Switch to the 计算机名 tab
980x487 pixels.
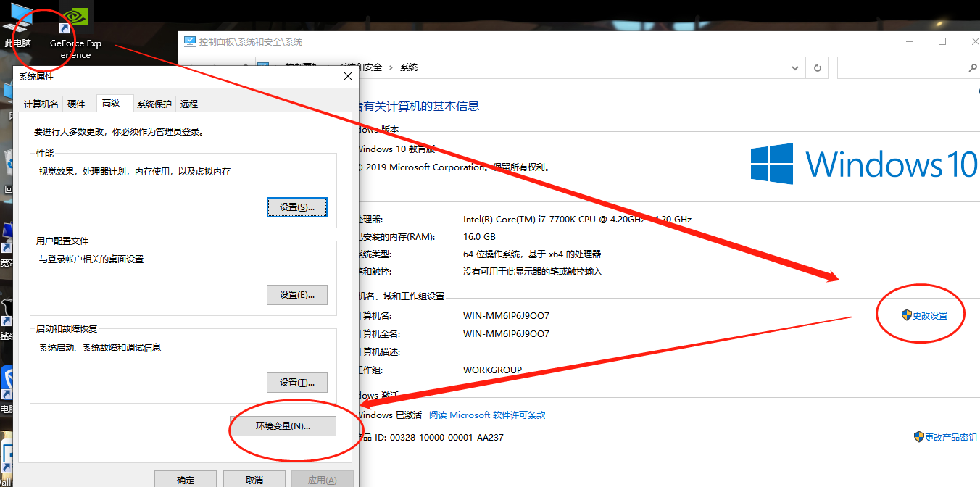click(41, 104)
